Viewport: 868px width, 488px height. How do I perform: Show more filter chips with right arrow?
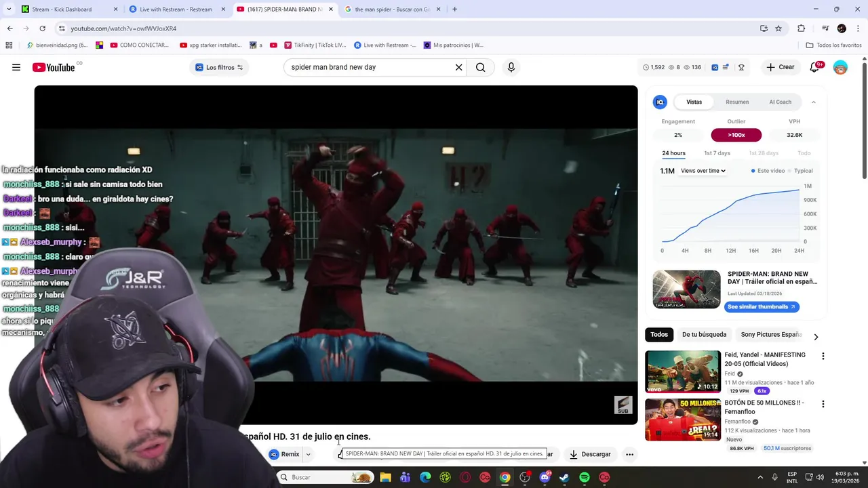(816, 337)
